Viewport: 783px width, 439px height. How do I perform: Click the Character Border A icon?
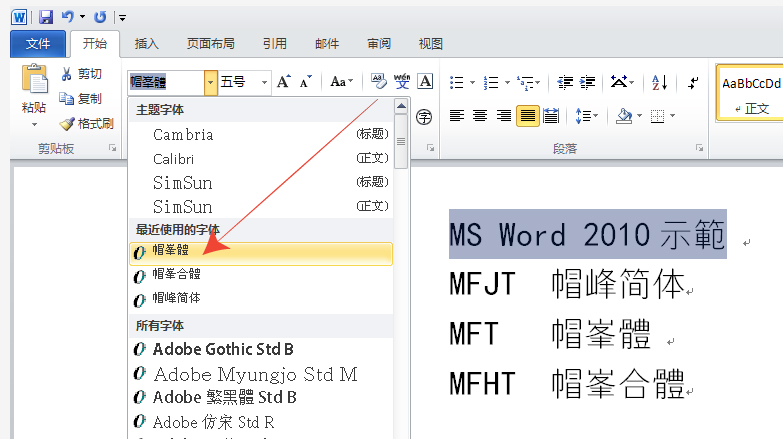pos(425,81)
